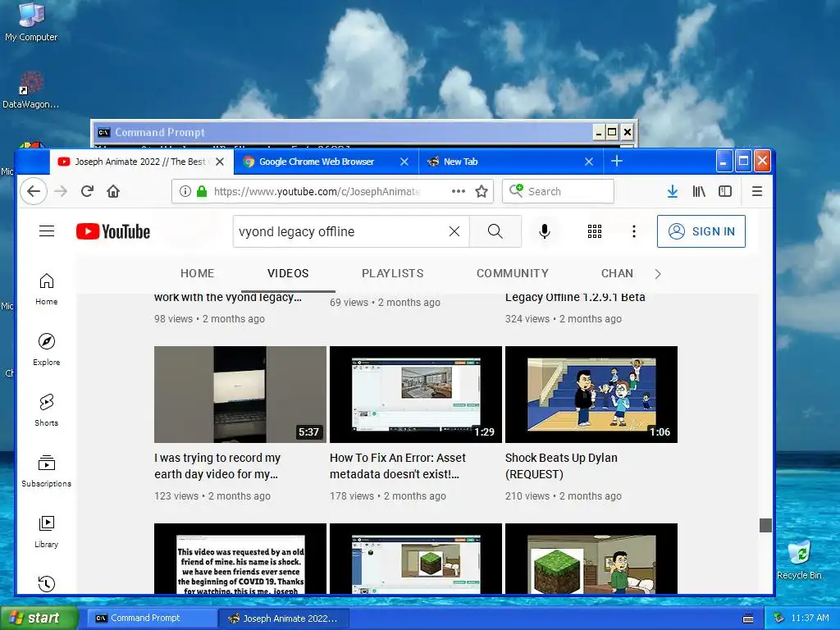Open 'Legacy Offline 1.2.9.1 Beta' video title

[x=575, y=297]
